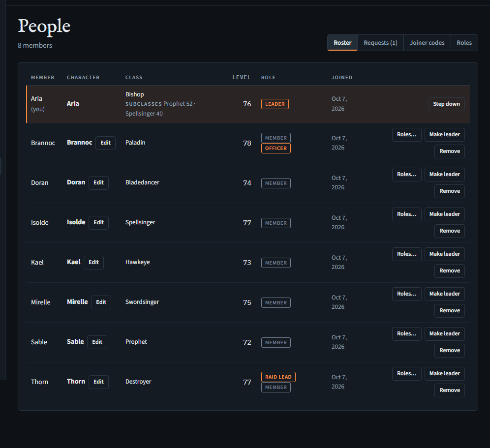The image size is (490, 448).
Task: Click Thorn's RAID LEAD role badge
Action: point(278,377)
